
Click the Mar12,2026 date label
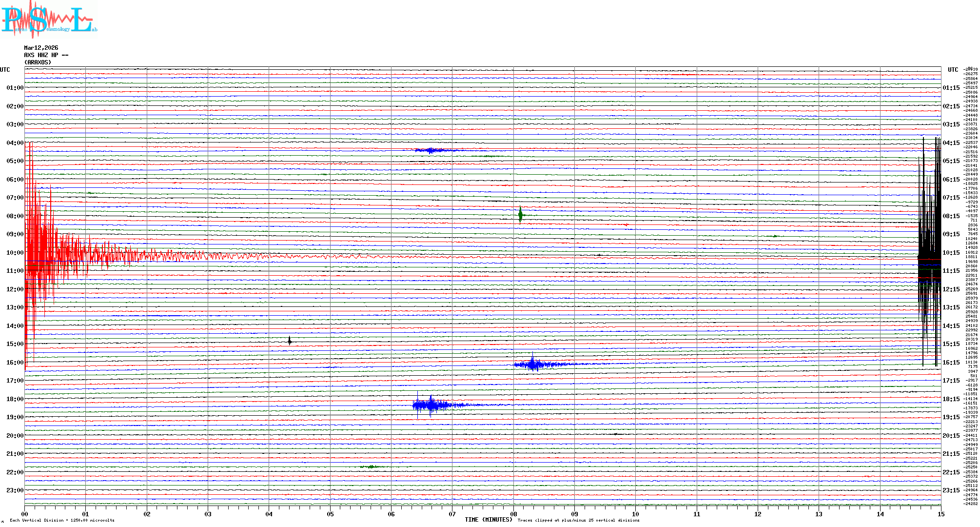point(41,48)
